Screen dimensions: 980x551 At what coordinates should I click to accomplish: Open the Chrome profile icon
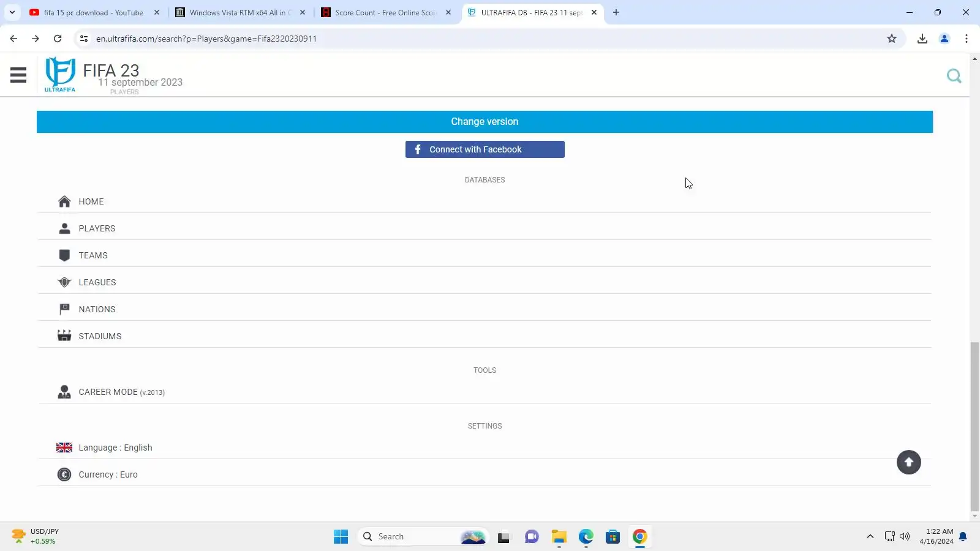[x=944, y=39]
